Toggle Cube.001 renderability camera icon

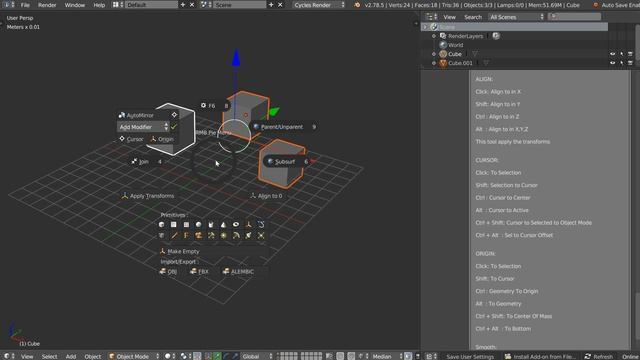630,63
